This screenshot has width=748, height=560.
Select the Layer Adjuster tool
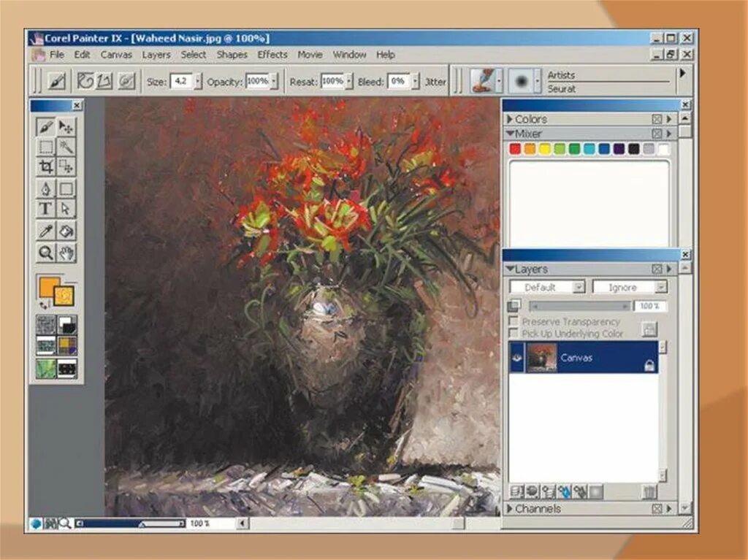point(66,127)
